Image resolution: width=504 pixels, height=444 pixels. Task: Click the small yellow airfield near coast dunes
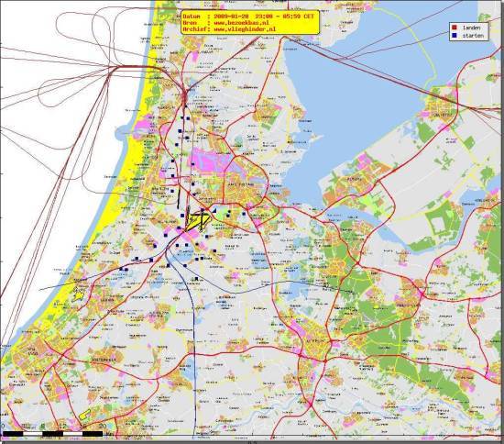[79, 294]
